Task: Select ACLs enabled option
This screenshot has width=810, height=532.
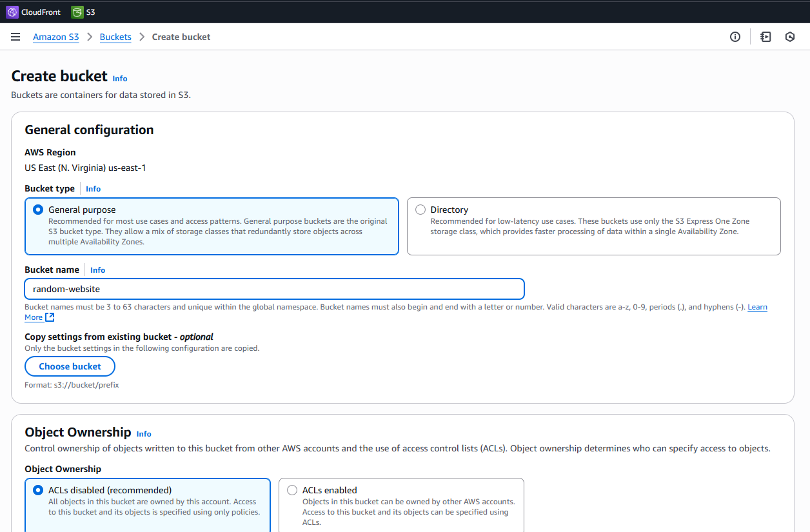Action: 292,490
